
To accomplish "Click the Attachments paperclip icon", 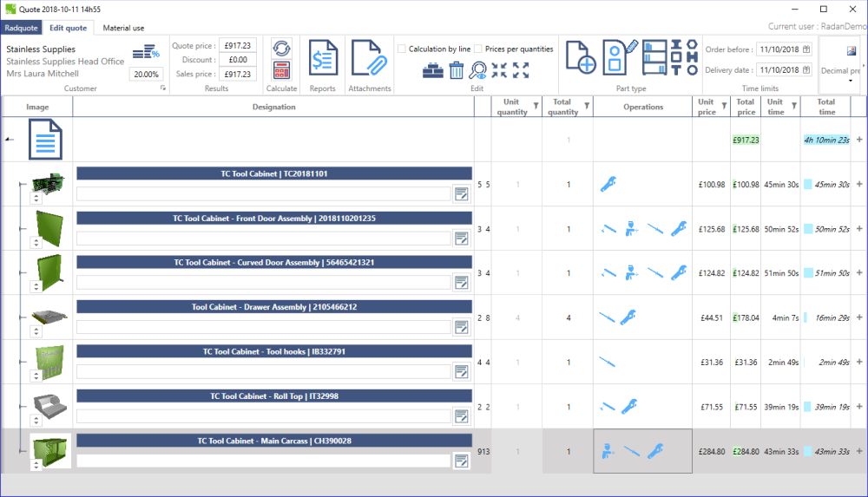I will (367, 57).
